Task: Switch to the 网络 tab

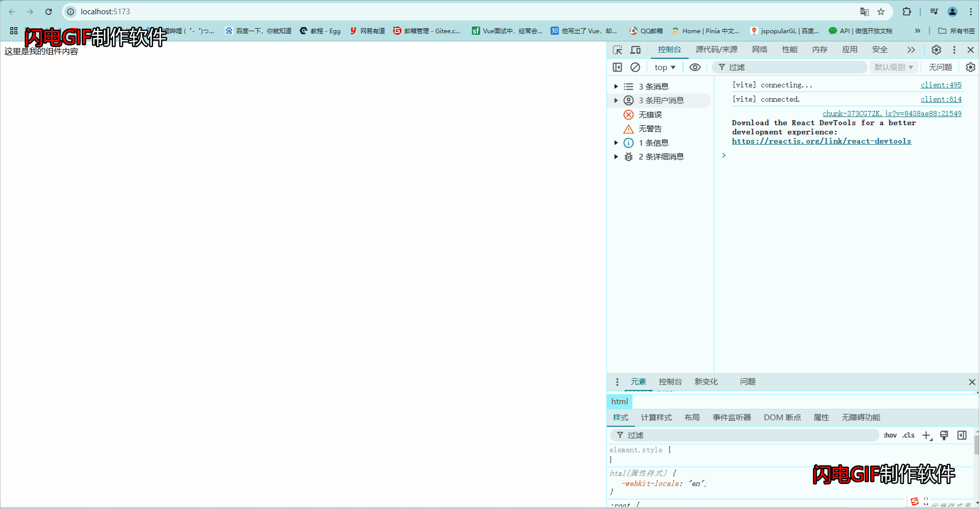Action: (x=760, y=50)
